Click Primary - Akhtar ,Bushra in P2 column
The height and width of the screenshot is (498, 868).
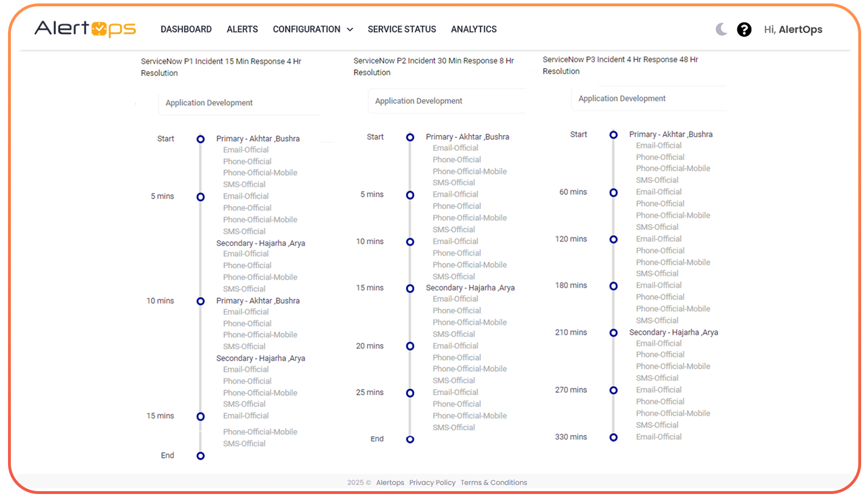pos(467,137)
